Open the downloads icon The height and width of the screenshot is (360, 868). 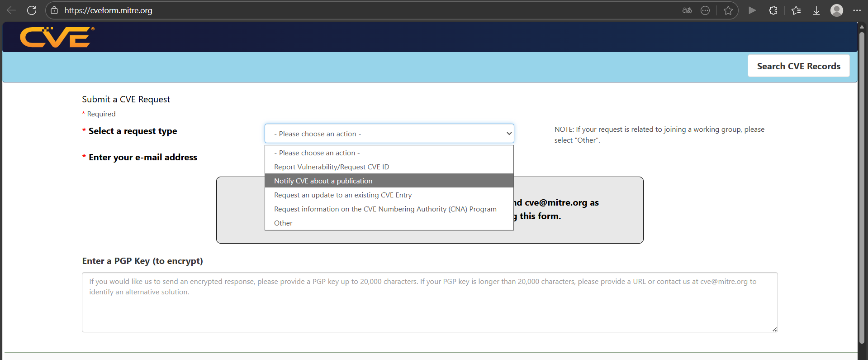[816, 10]
